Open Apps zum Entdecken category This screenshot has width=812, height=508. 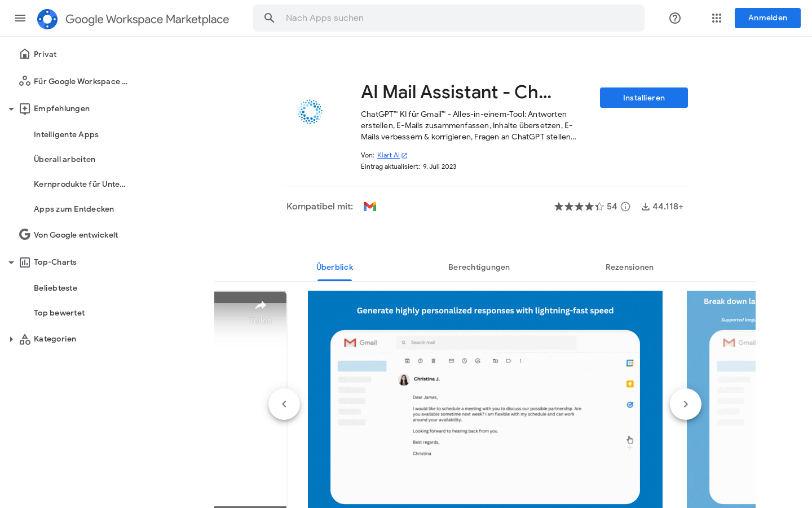(74, 209)
